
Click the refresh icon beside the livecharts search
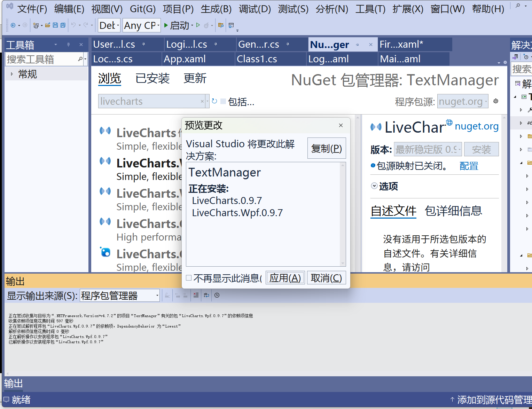(214, 101)
